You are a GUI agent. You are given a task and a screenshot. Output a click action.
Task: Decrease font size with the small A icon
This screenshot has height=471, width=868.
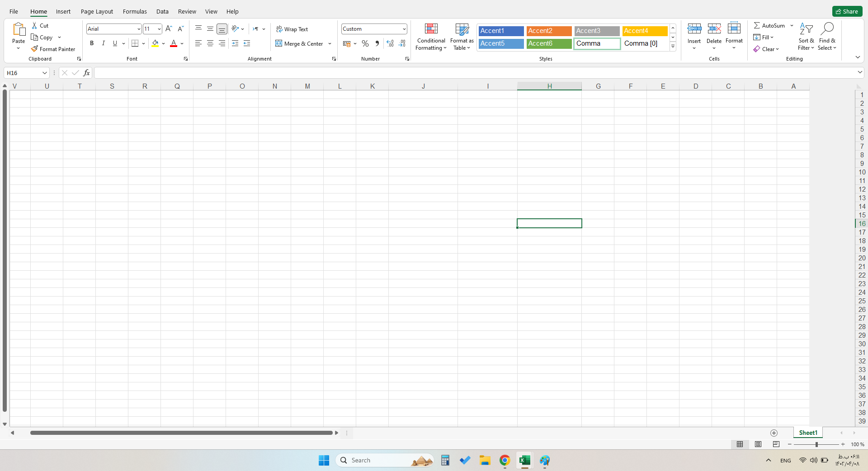pyautogui.click(x=180, y=29)
